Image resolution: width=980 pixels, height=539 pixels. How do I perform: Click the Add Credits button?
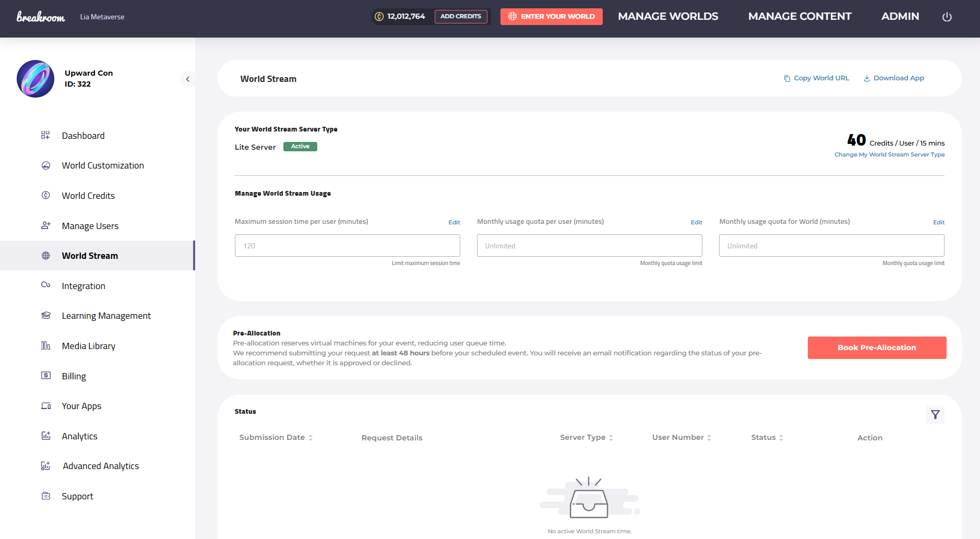[461, 17]
